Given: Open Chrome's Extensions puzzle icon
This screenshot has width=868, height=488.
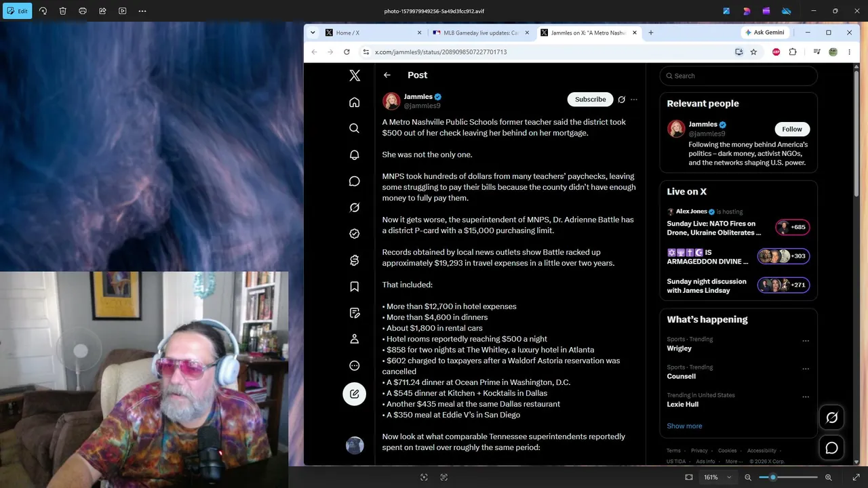Looking at the screenshot, I should [x=793, y=52].
